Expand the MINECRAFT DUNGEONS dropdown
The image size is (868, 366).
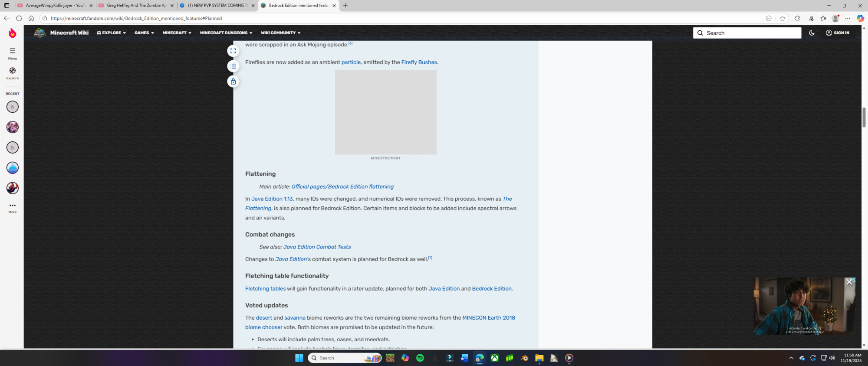226,33
